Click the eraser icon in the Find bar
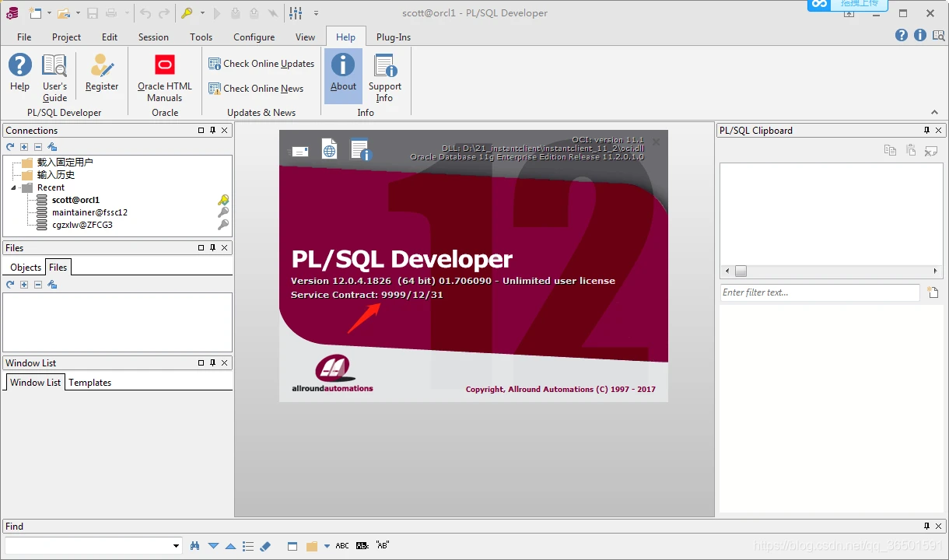Viewport: 949px width, 560px height. tap(265, 546)
